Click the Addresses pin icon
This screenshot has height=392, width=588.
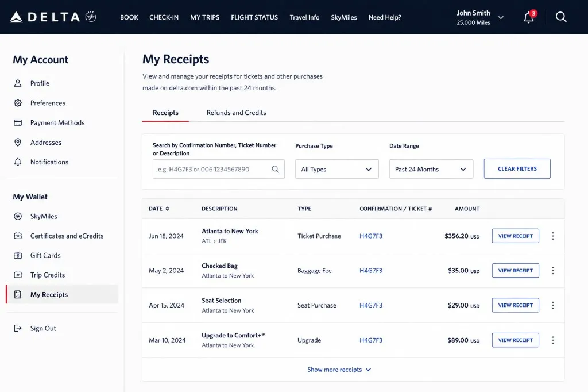click(18, 143)
